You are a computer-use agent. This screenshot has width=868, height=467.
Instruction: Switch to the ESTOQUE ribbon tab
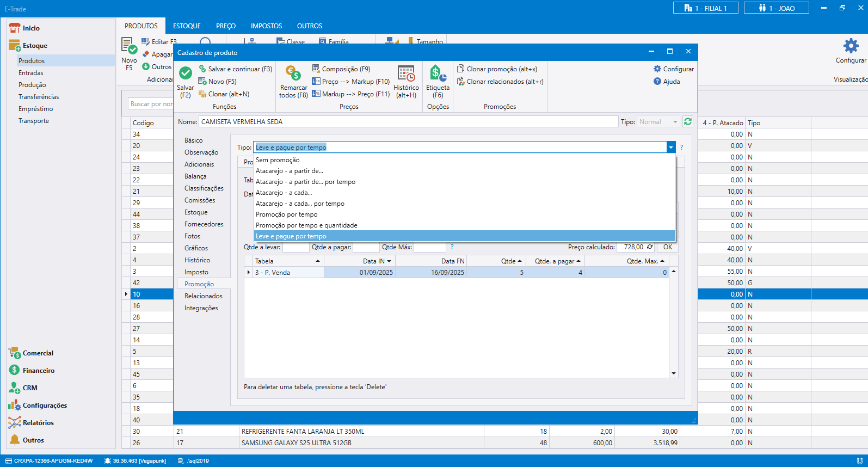(187, 26)
